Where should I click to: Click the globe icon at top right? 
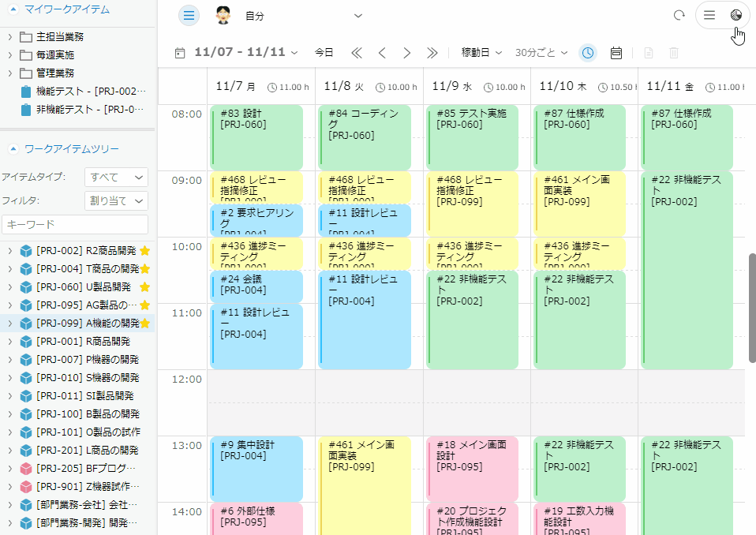[736, 16]
